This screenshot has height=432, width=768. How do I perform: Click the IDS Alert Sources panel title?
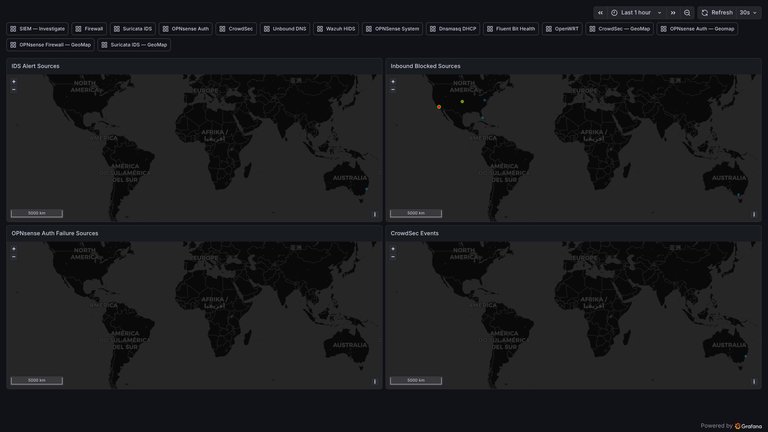(x=35, y=66)
